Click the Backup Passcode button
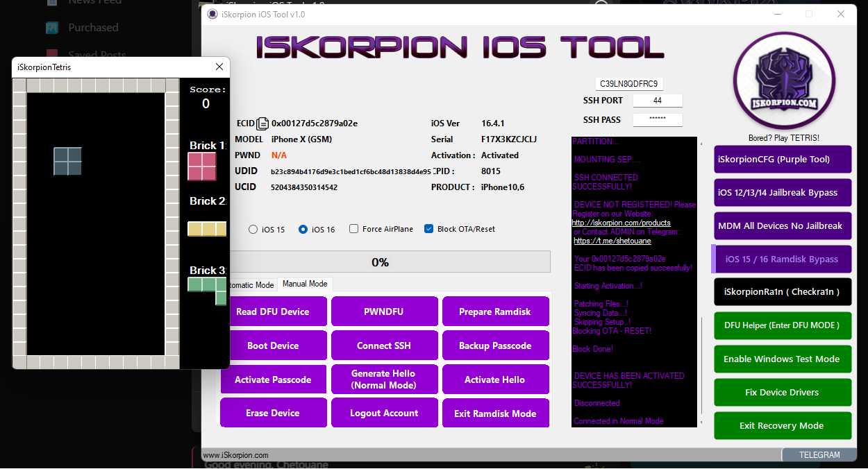The height and width of the screenshot is (469, 868). pos(495,346)
